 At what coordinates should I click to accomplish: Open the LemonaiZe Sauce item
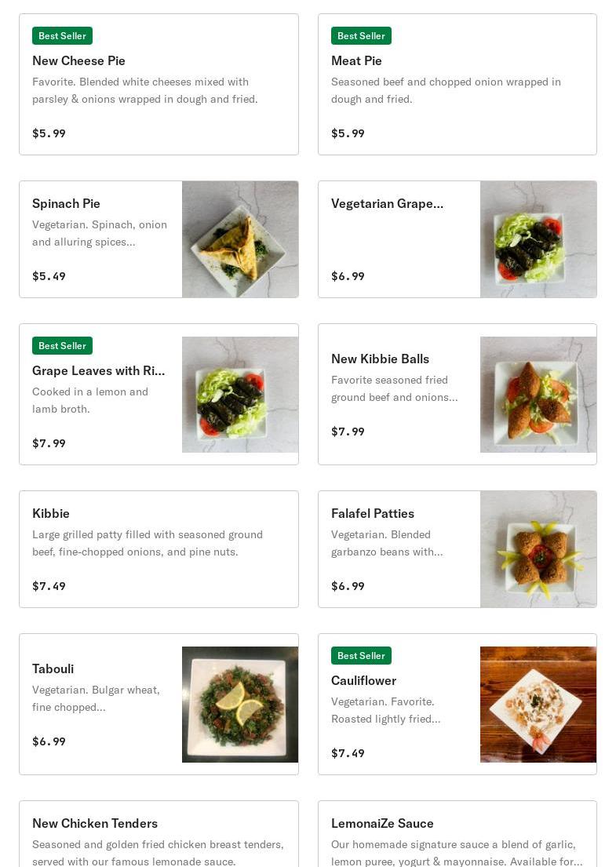(x=457, y=834)
